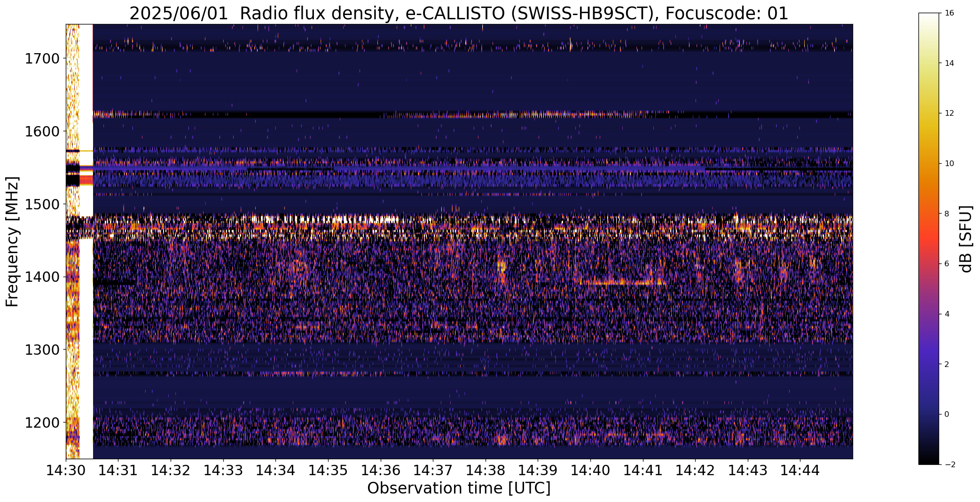Click the 1300 frequency tick label

coord(42,350)
